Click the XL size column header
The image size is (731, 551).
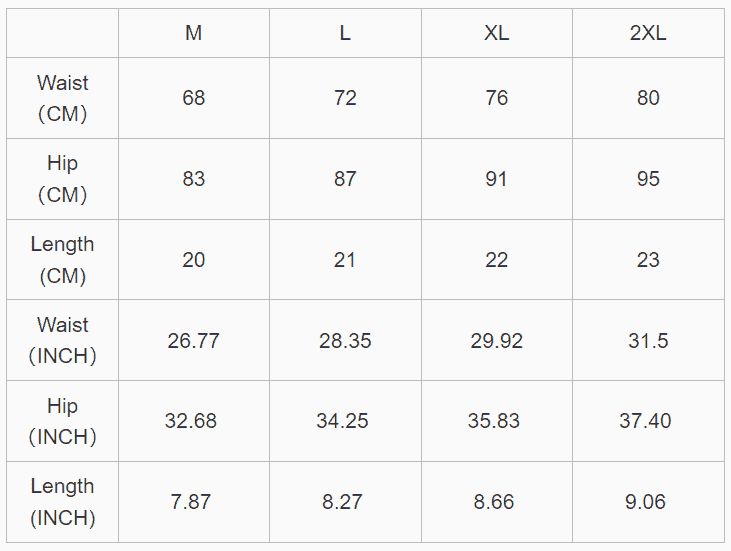tap(497, 33)
